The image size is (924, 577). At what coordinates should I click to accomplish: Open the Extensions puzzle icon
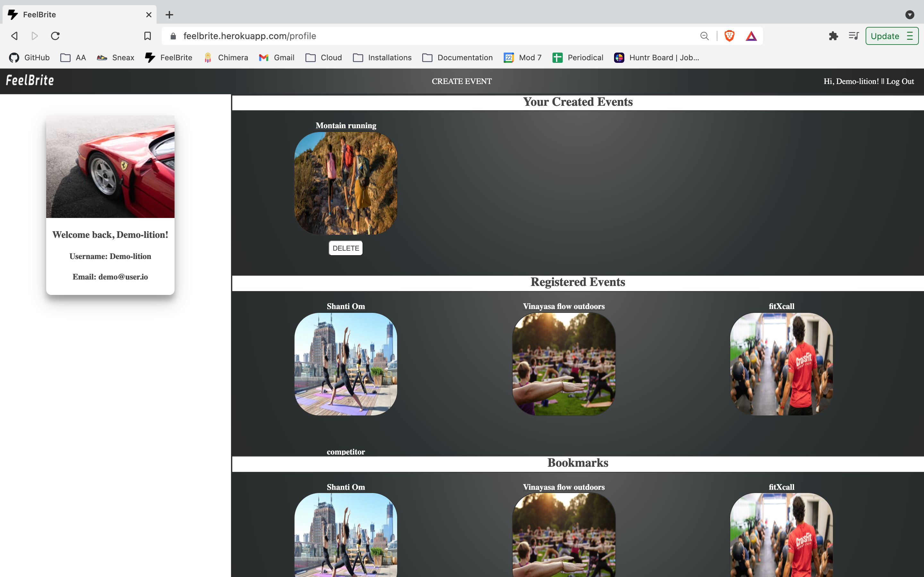833,36
